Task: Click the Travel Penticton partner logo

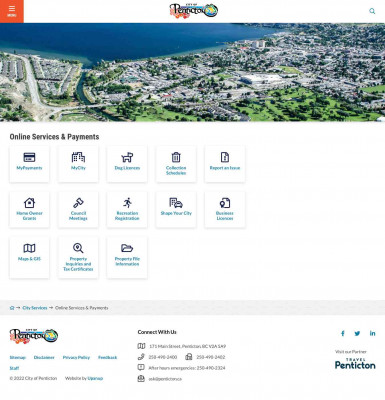Action: [355, 364]
